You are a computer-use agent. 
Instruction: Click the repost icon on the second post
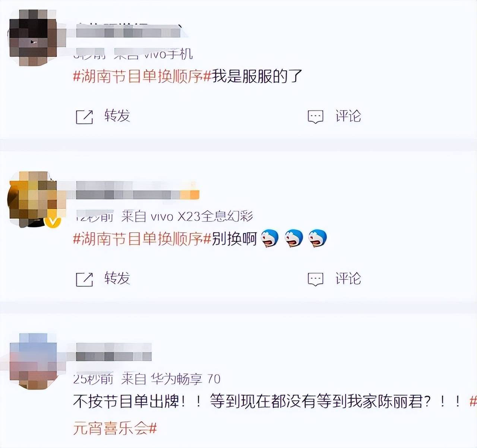[x=84, y=279]
